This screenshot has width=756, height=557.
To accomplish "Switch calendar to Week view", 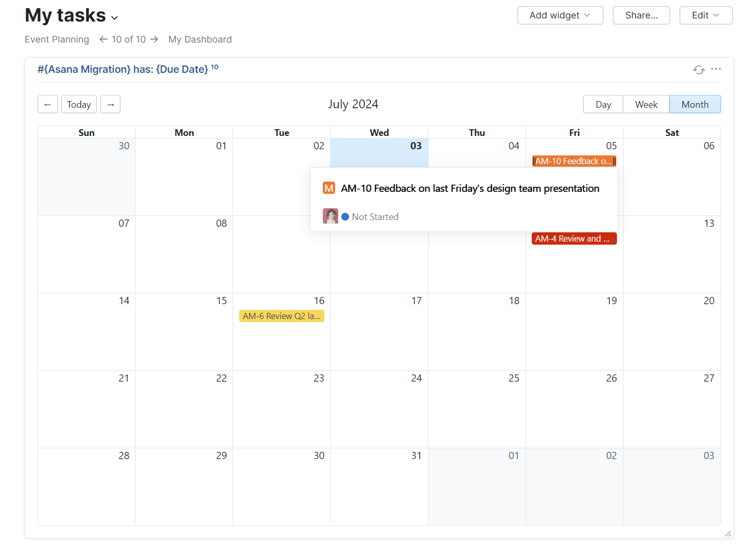I will pos(646,105).
